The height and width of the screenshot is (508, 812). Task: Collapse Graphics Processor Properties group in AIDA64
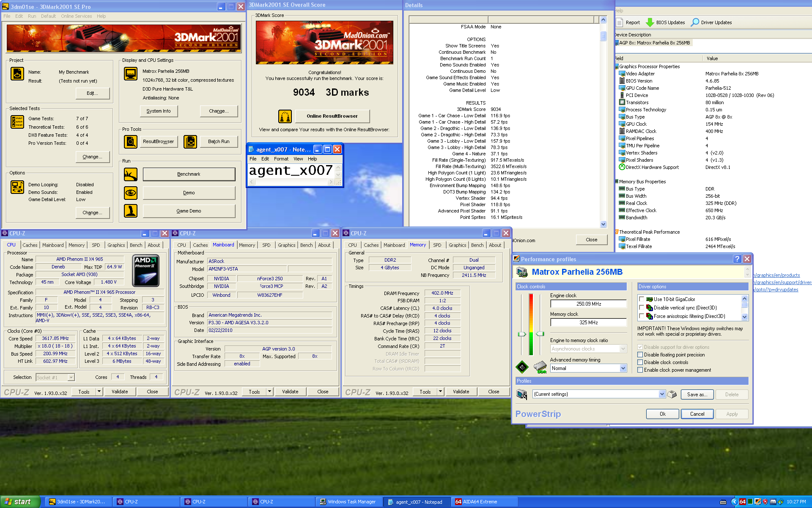(x=617, y=66)
